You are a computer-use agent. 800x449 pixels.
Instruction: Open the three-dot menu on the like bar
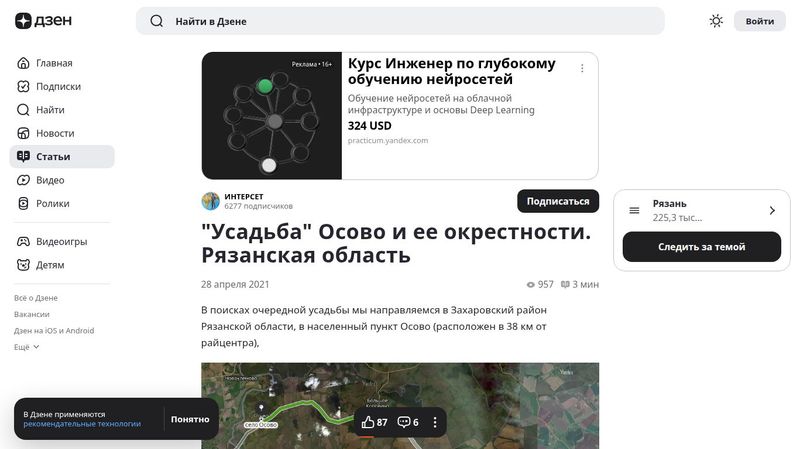point(435,422)
